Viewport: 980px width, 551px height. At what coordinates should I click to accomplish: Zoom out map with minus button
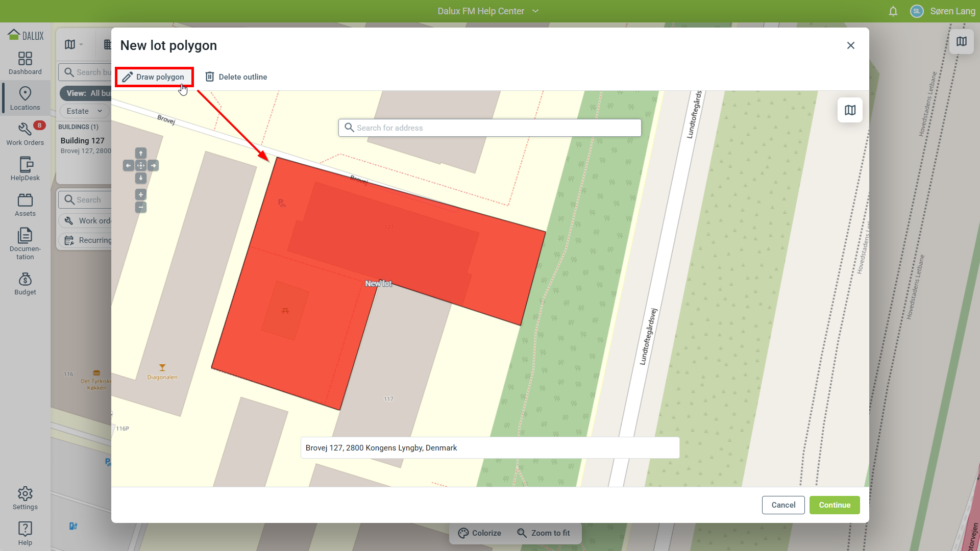[x=141, y=207]
